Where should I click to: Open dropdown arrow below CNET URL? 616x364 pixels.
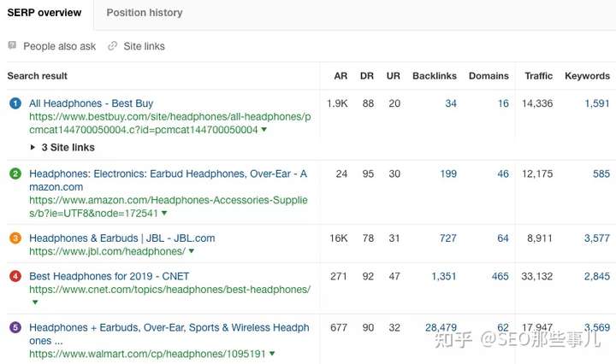point(35,302)
